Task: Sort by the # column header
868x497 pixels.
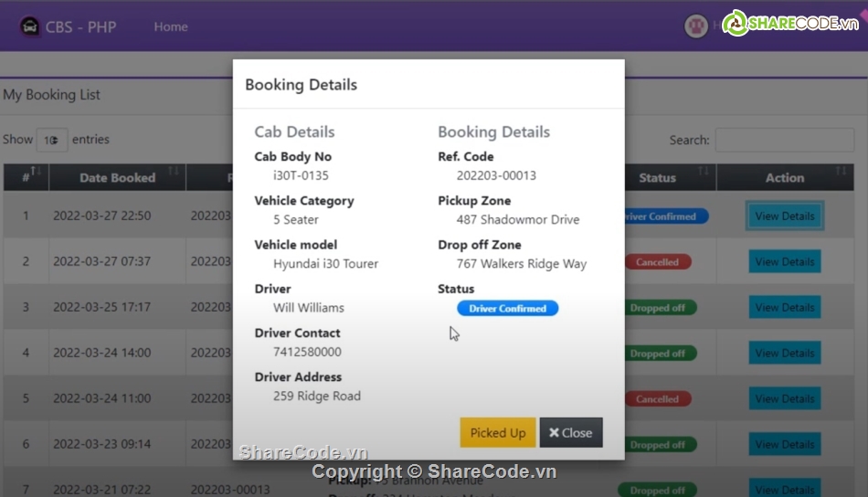Action: (x=26, y=177)
